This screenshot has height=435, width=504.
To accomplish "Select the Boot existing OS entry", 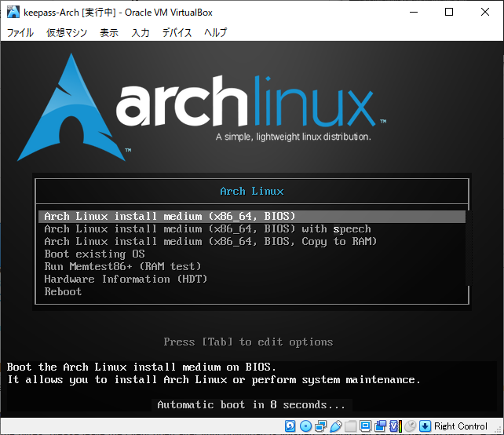I will click(x=94, y=254).
